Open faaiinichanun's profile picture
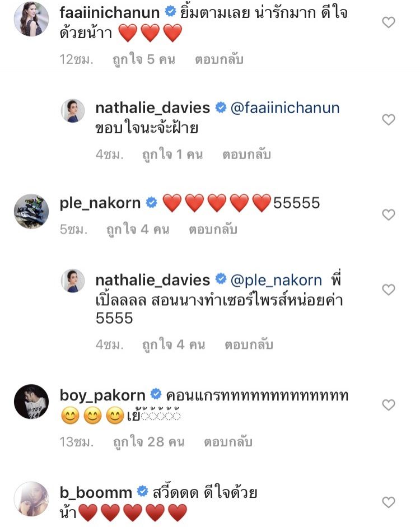 pyautogui.click(x=31, y=19)
